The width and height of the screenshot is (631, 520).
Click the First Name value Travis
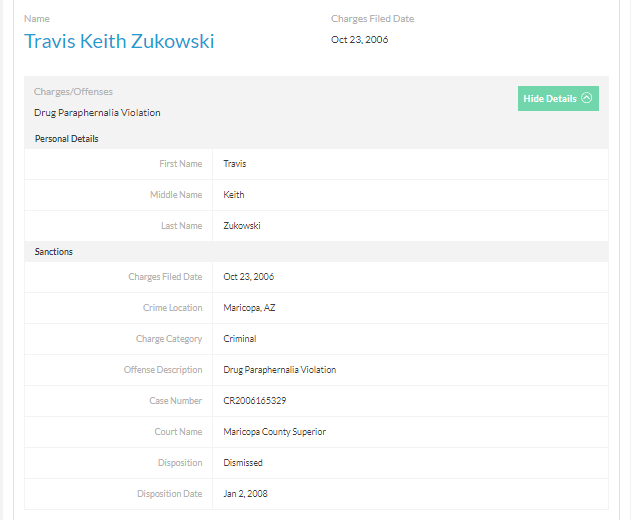(235, 164)
